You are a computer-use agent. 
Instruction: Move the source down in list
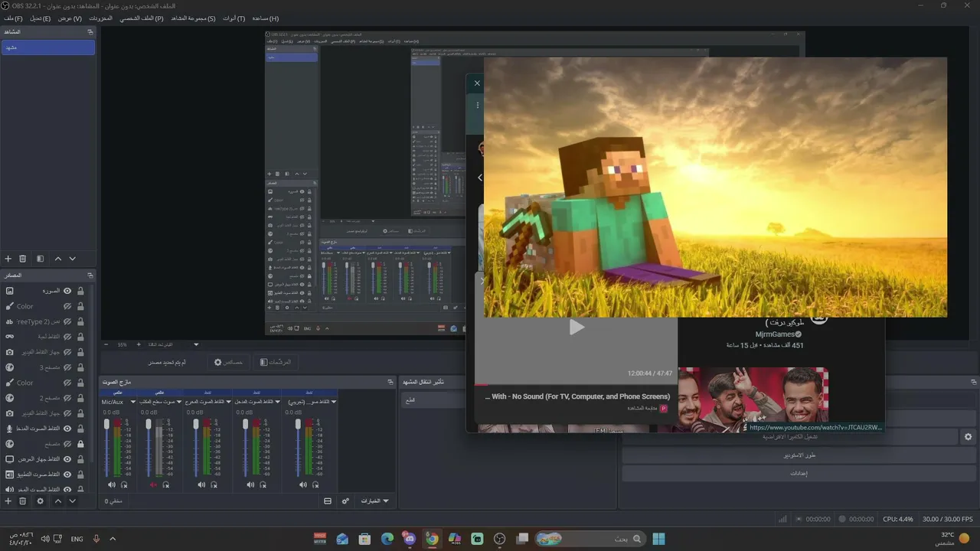pos(73,501)
